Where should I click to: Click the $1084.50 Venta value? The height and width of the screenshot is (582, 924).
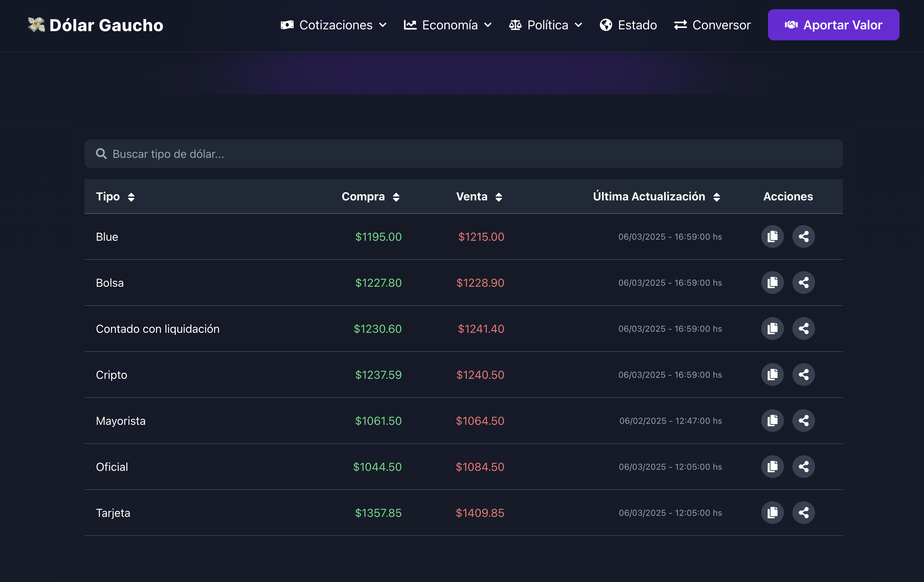(480, 467)
